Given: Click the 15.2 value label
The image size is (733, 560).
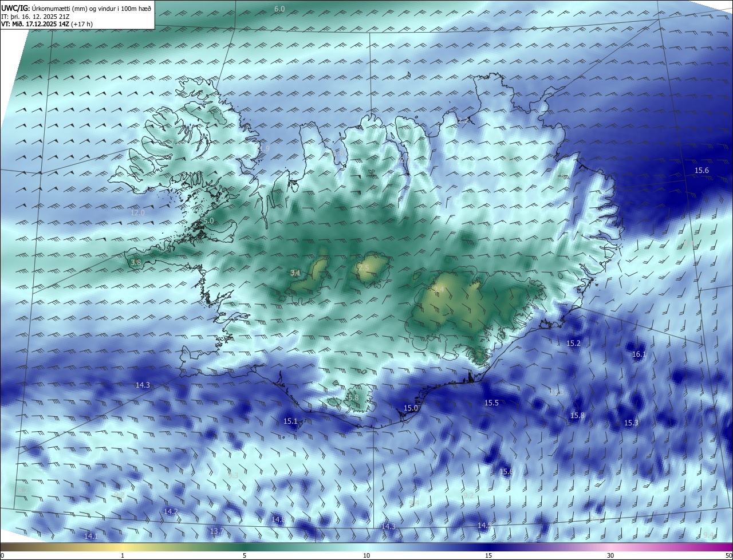Looking at the screenshot, I should (x=573, y=344).
